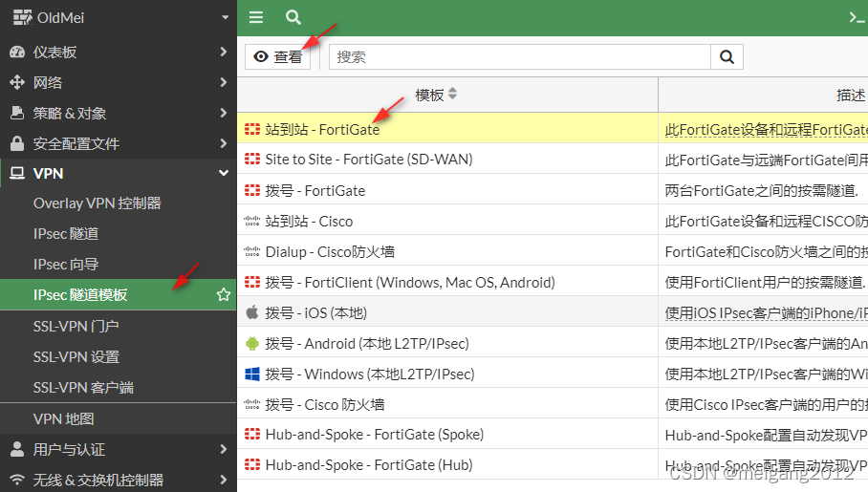This screenshot has width=868, height=492.
Task: Click the 查看 view button
Action: click(278, 57)
